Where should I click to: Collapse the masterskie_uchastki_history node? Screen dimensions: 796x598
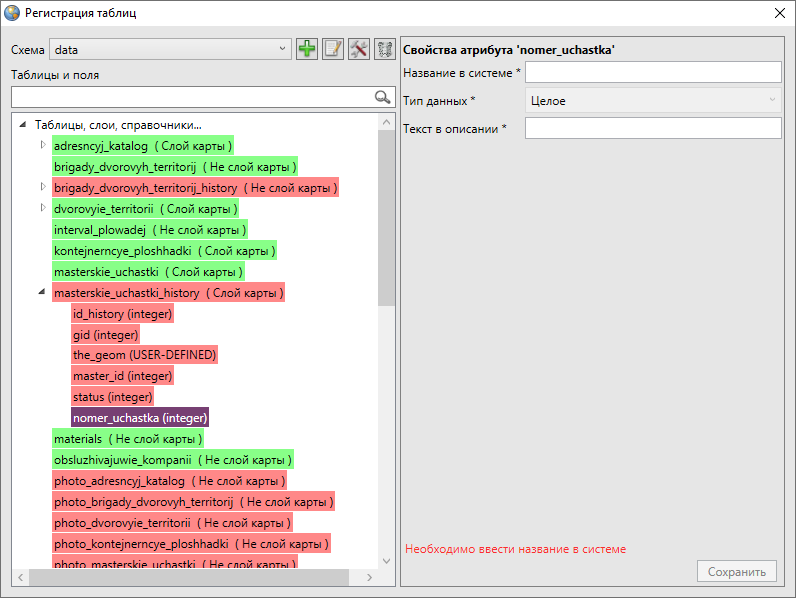42,293
